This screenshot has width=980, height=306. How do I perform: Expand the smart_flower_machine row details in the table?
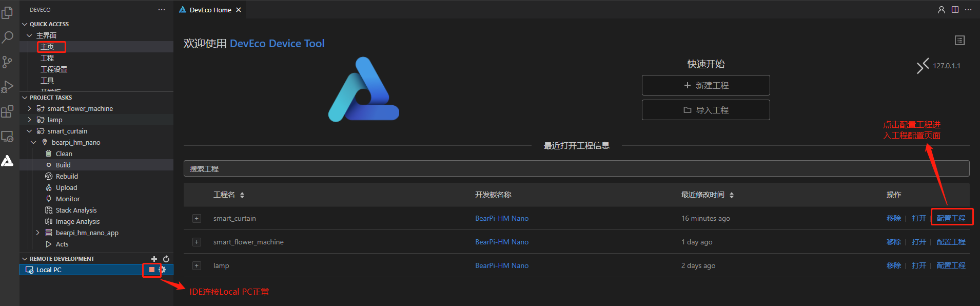(x=197, y=242)
